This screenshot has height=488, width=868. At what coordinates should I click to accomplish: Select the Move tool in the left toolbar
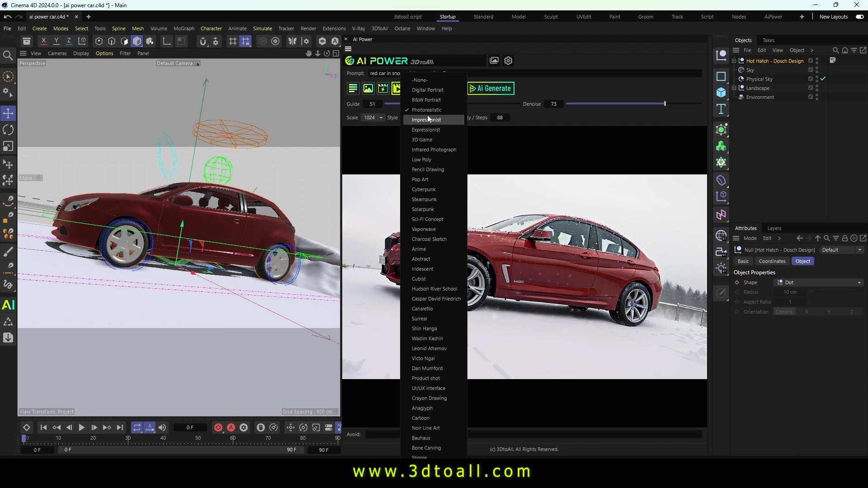point(8,113)
